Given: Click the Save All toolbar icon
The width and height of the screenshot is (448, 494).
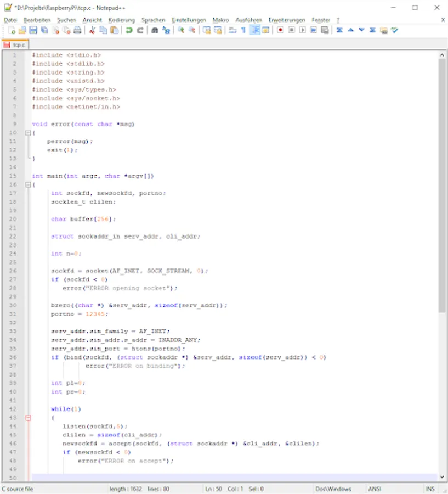Looking at the screenshot, I should click(44, 30).
